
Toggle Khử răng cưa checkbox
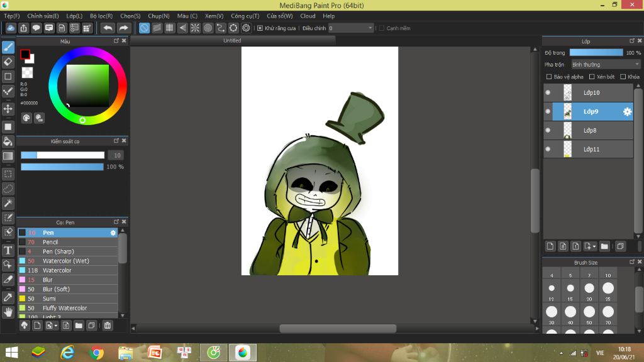point(260,28)
